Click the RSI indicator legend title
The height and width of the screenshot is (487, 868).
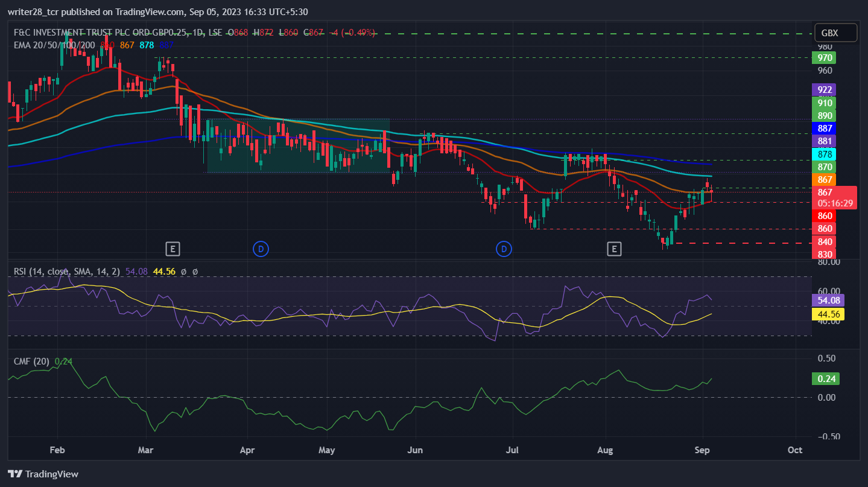[x=68, y=272]
